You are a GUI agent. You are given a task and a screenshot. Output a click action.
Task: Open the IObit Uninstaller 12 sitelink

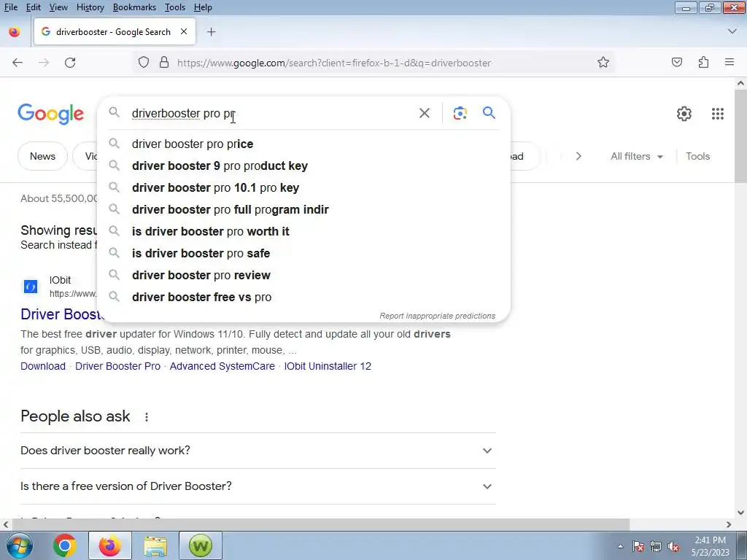(x=328, y=366)
